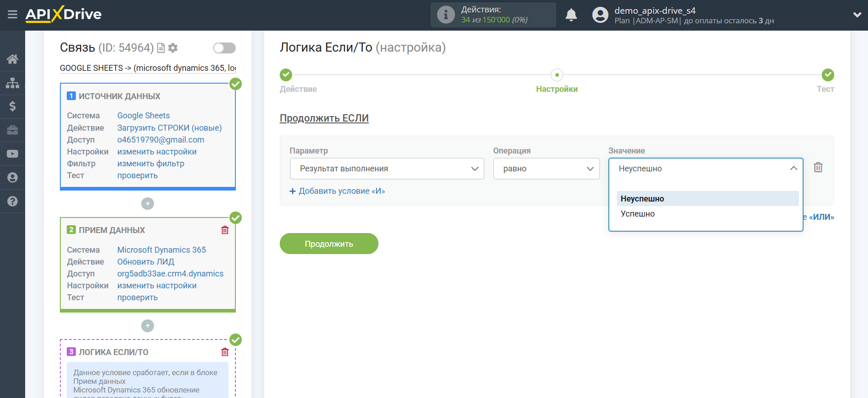Click the ИСТОЧНИК ДАННЫХ block header
This screenshot has height=398, width=868.
[119, 96]
